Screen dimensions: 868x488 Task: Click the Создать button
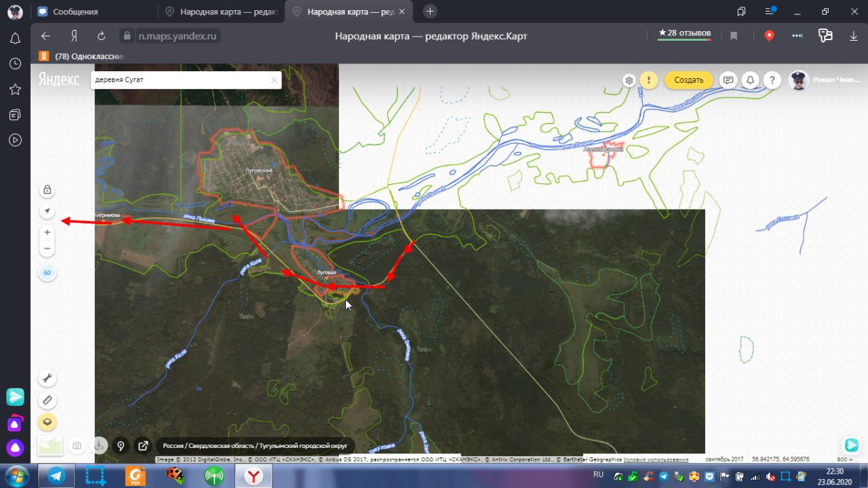[689, 80]
